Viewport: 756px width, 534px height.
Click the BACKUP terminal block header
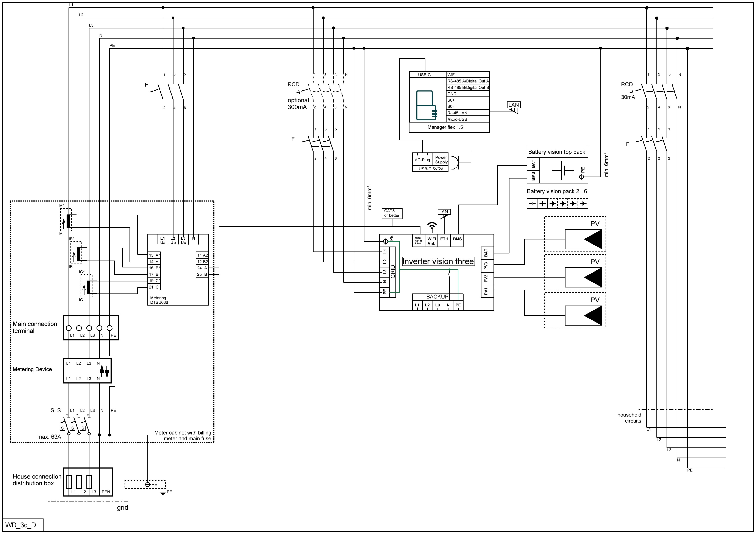click(437, 297)
